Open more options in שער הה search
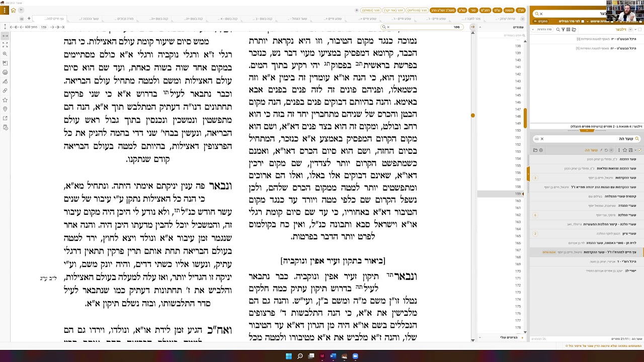The width and height of the screenshot is (644, 362). (536, 139)
